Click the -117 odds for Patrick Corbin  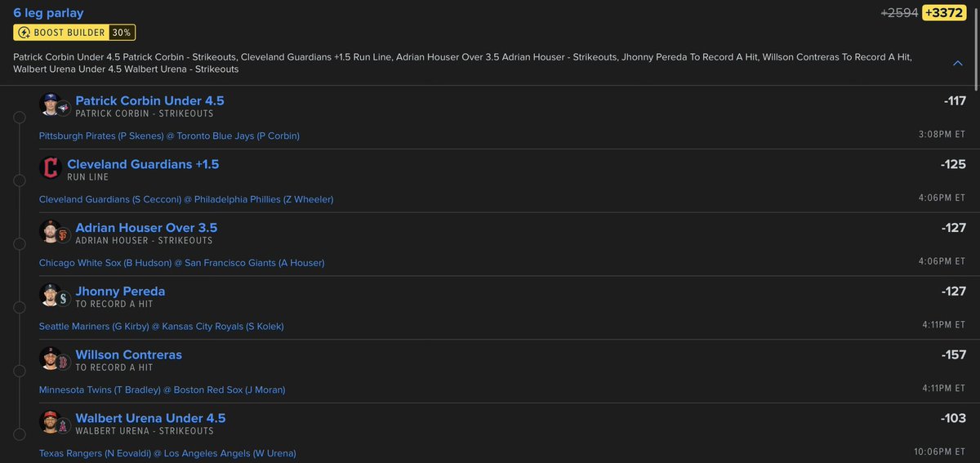pos(955,100)
